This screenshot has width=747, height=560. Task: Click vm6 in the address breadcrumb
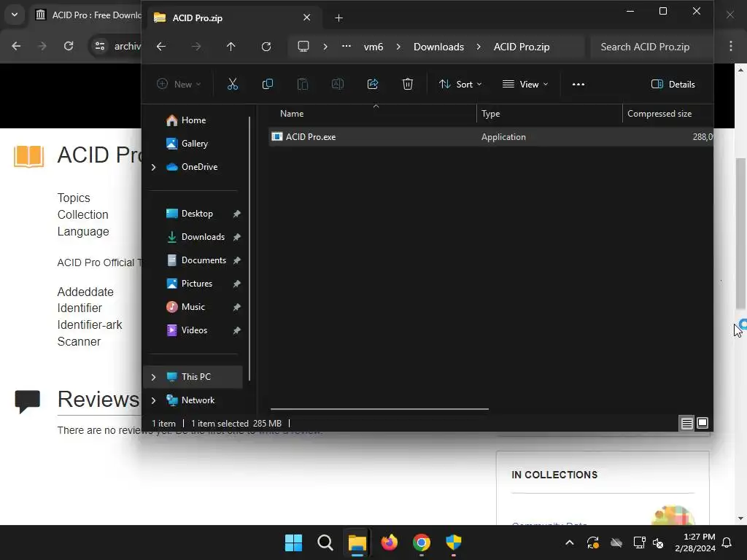373,47
